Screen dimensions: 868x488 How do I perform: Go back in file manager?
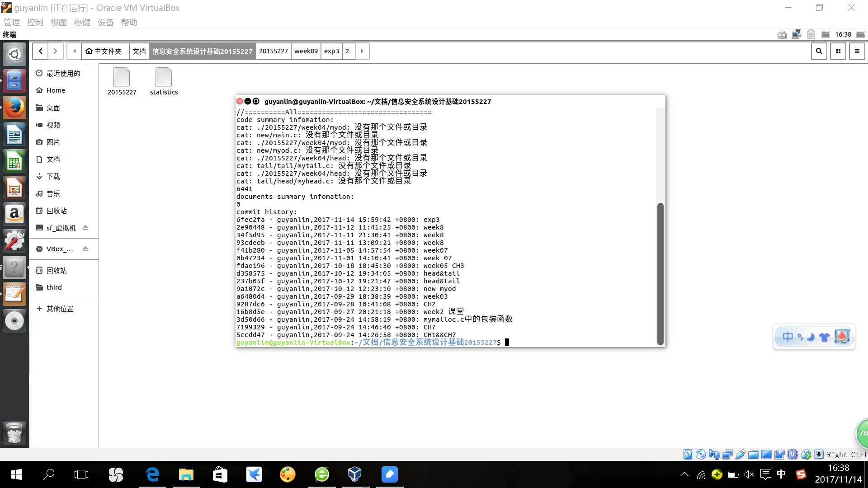coord(40,51)
